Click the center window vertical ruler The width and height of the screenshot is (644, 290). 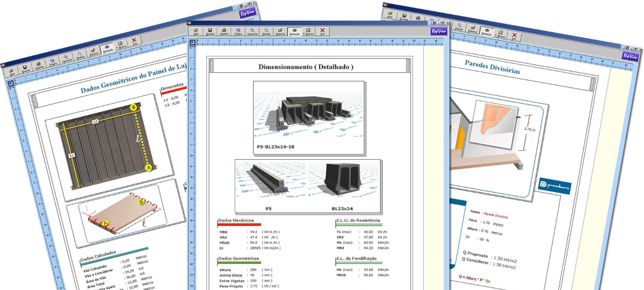click(191, 168)
